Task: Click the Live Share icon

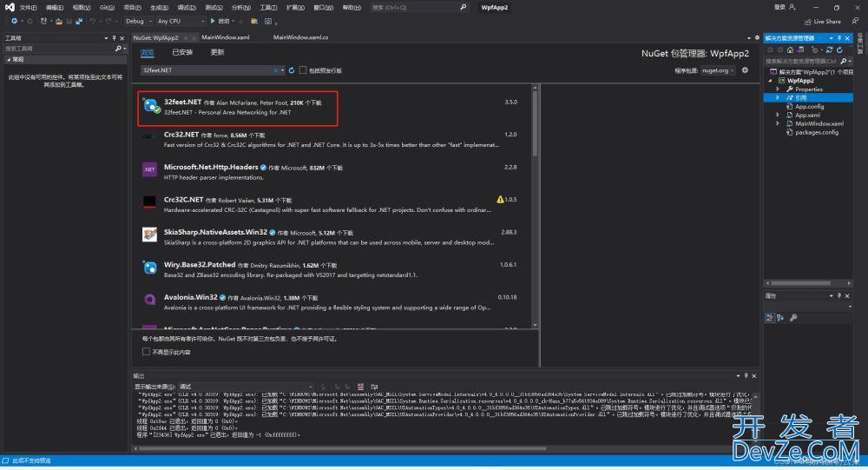Action: 807,22
